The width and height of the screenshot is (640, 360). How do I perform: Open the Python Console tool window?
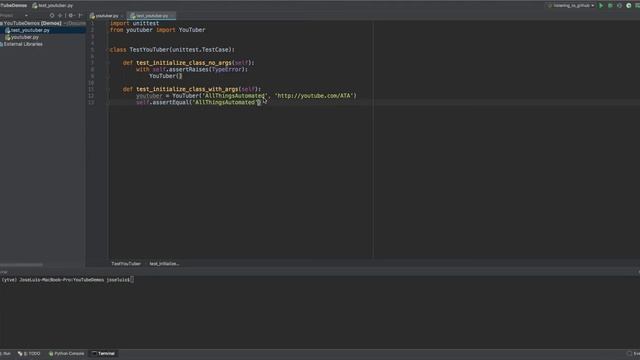tap(66, 353)
